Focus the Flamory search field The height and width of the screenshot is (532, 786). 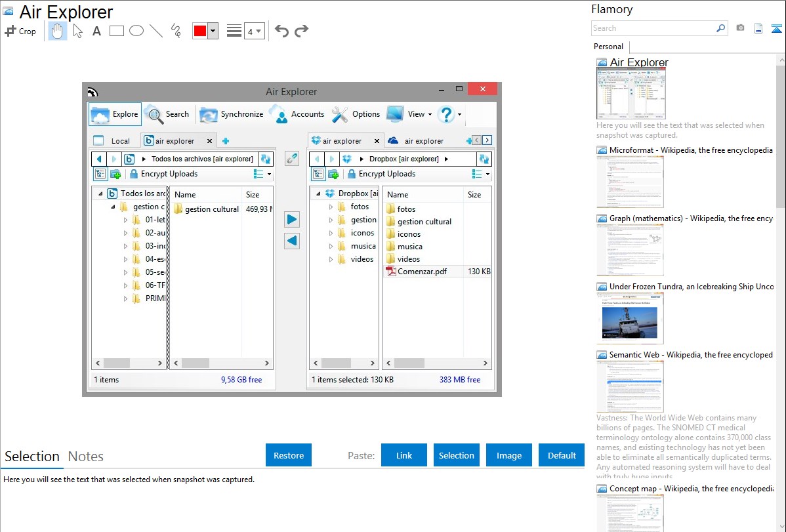[653, 28]
